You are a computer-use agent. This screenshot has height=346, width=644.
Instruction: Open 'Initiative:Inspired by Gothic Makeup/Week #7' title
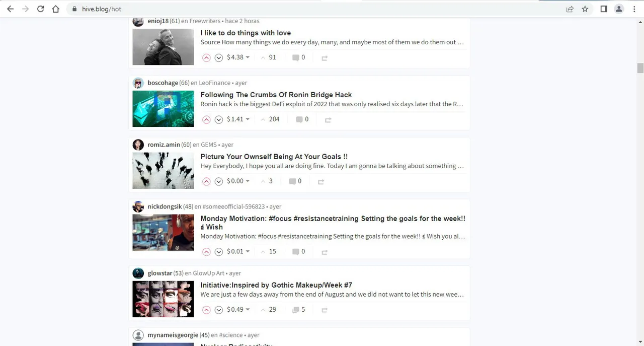coord(276,285)
